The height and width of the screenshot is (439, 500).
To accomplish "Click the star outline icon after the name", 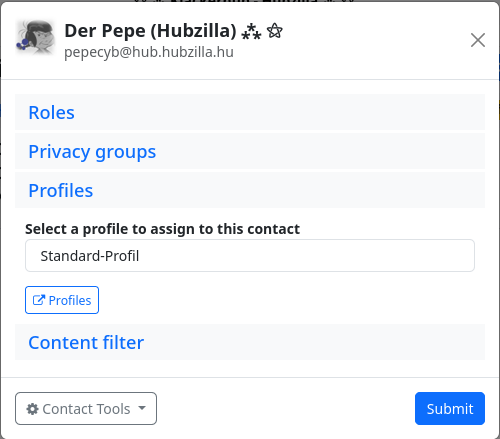I will point(275,31).
